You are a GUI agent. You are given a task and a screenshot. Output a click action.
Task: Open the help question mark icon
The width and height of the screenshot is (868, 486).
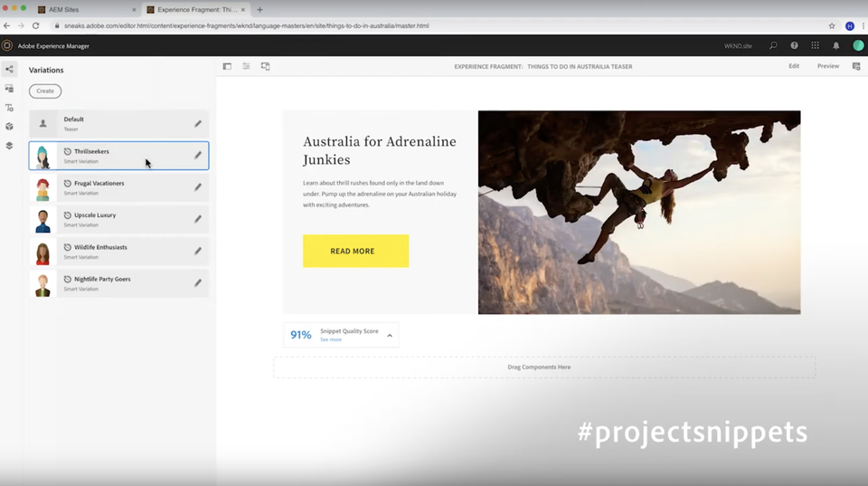click(795, 45)
